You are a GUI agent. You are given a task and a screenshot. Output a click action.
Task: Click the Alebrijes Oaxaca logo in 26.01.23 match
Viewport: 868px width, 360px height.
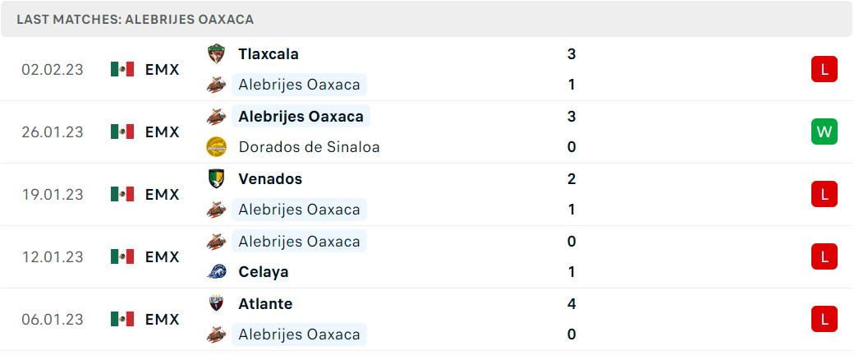[x=216, y=117]
